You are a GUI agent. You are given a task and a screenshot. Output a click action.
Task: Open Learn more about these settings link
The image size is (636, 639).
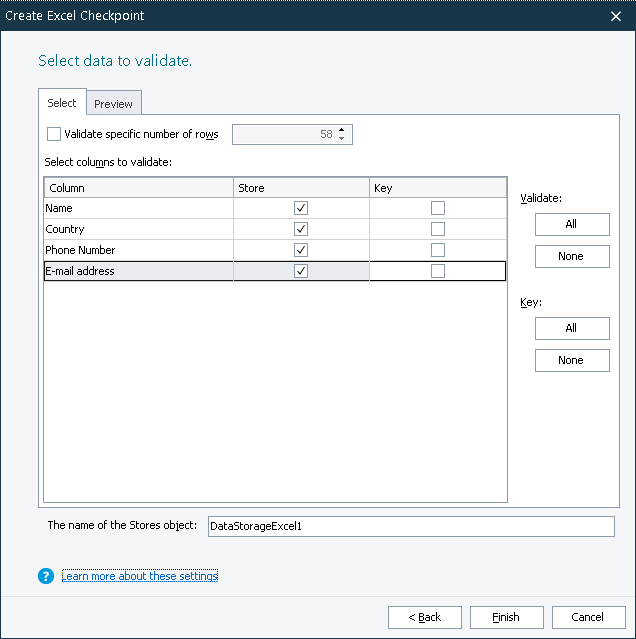point(140,576)
